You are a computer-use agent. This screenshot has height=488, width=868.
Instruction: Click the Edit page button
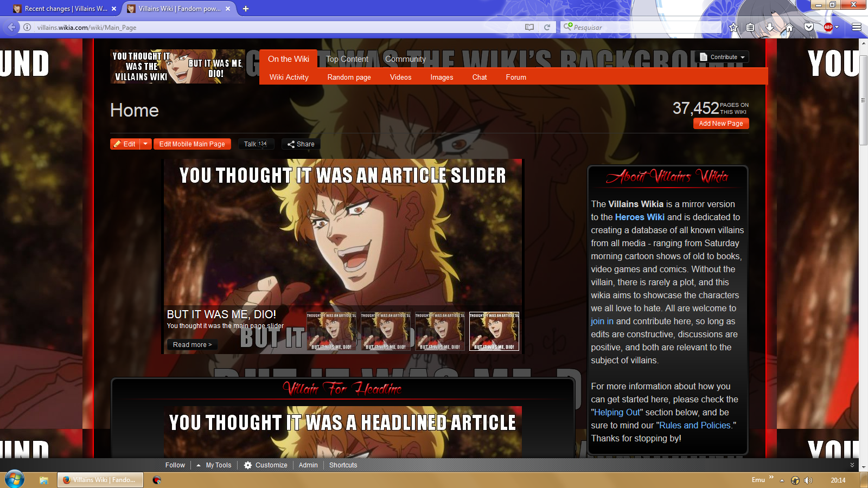click(x=125, y=144)
